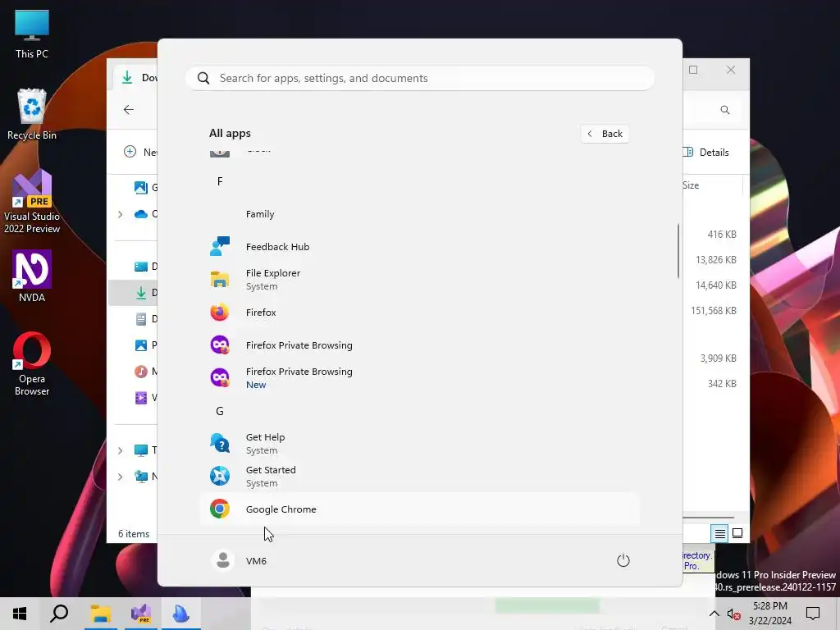This screenshot has height=630, width=840.
Task: Open Firefox Private Browsing marked New
Action: tap(419, 377)
